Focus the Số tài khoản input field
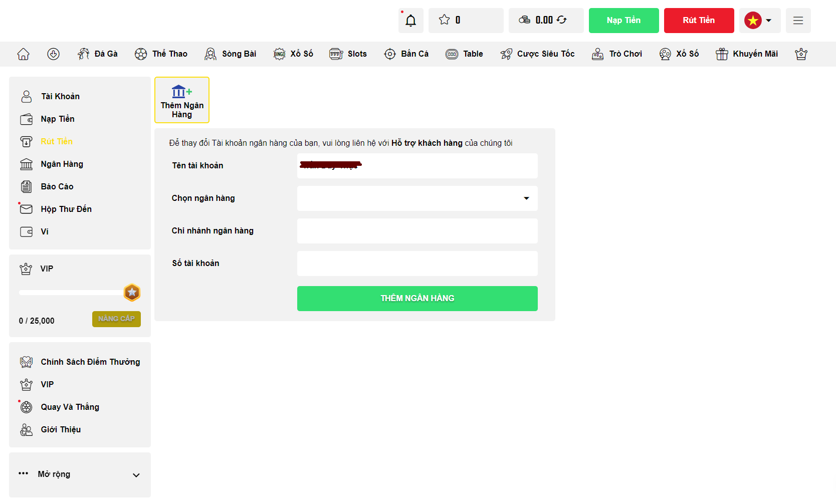Viewport: 836px width, 504px height. tap(417, 264)
